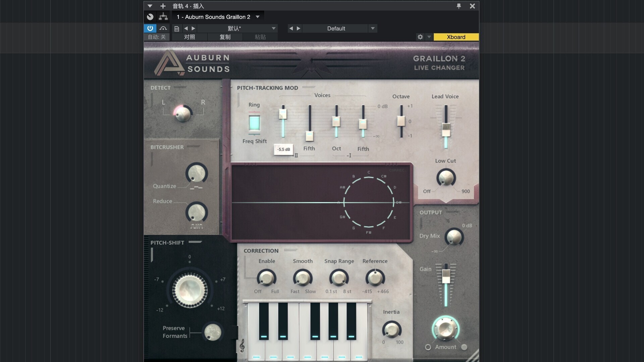Click the Inertia knob
Screen dimensions: 644x362
click(x=391, y=329)
